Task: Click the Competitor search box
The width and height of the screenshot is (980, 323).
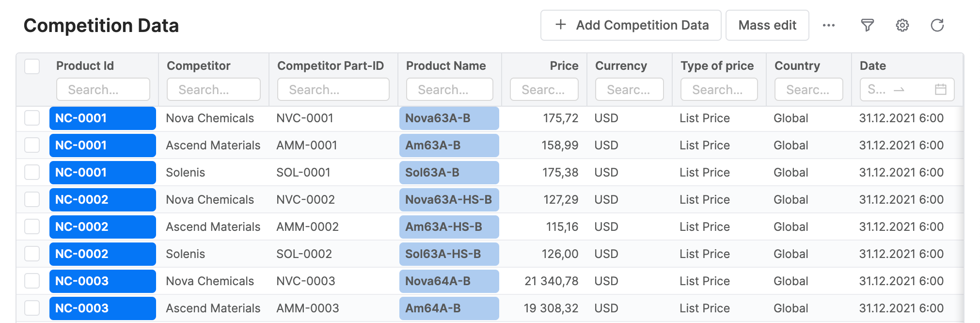Action: coord(213,90)
